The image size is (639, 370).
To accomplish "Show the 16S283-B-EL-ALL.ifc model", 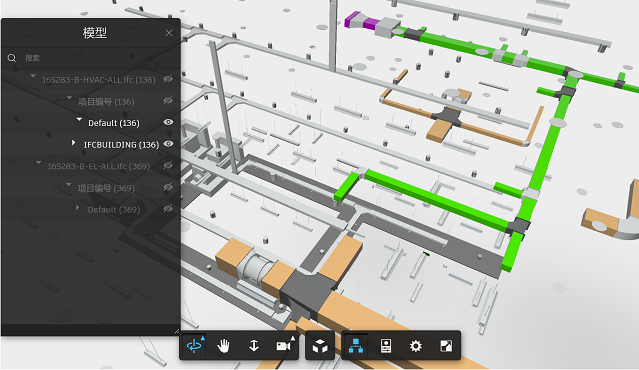I will (168, 165).
